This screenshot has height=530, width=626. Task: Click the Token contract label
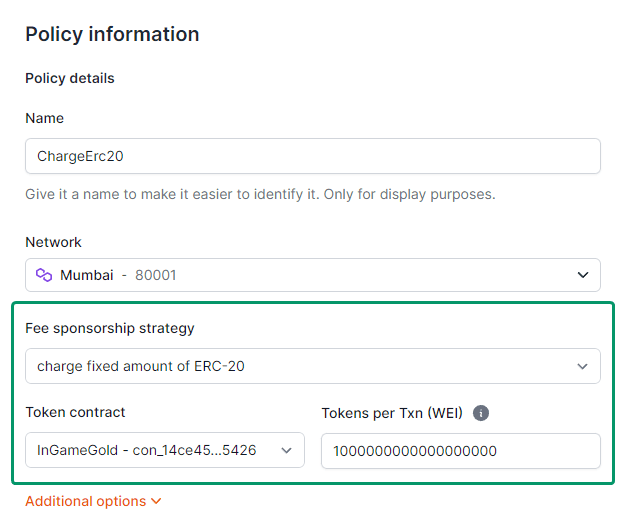pos(75,412)
